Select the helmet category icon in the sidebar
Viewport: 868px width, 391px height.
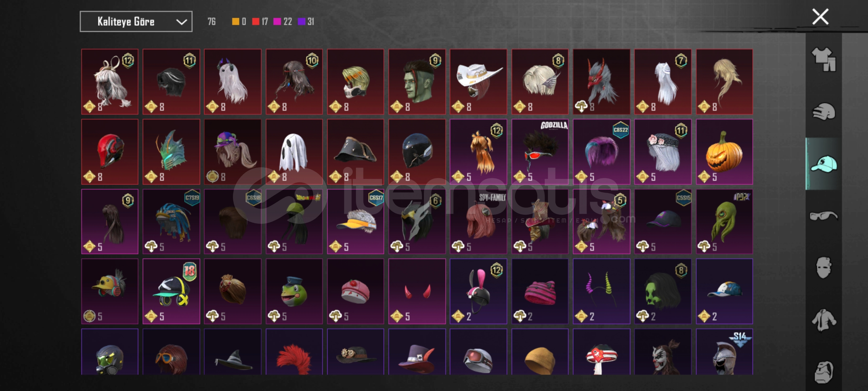point(824,112)
